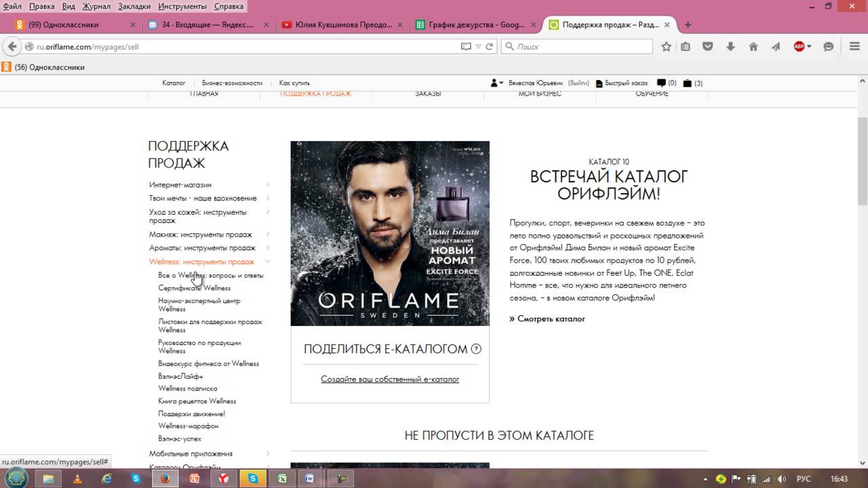
Task: Open the Adblock Plus dropdown arrow
Action: coord(810,47)
